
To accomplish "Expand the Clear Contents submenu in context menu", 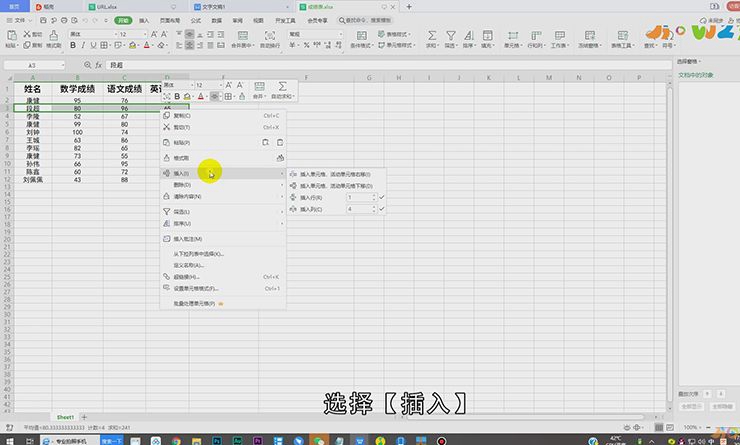I will tap(224, 196).
